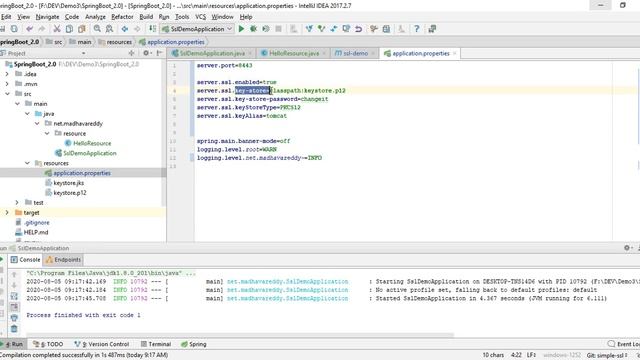Click the console Print icon

click(x=14, y=318)
